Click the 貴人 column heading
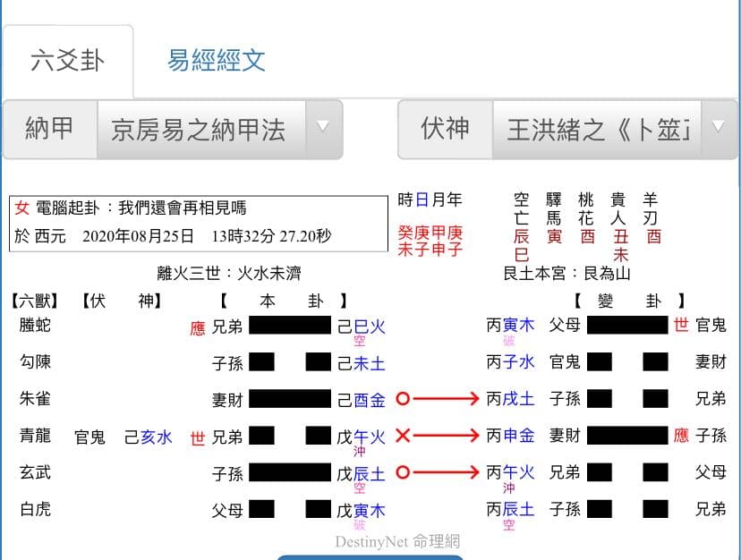 pos(618,208)
